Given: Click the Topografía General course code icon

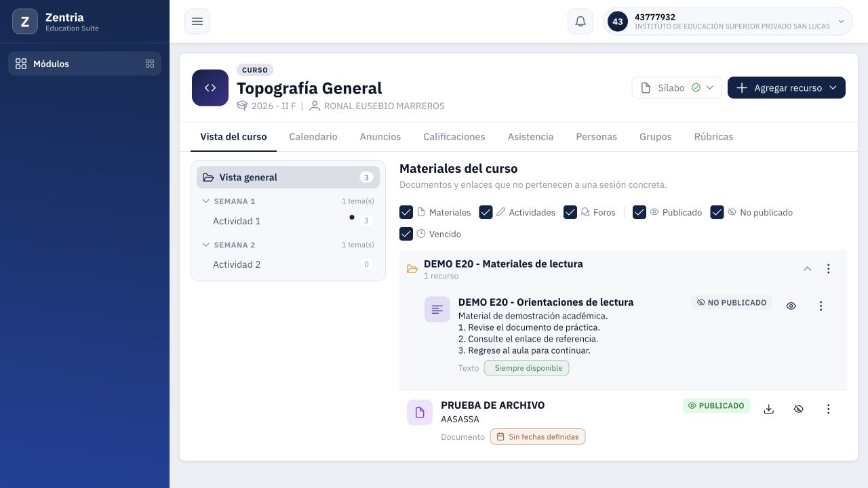Looking at the screenshot, I should (x=210, y=87).
